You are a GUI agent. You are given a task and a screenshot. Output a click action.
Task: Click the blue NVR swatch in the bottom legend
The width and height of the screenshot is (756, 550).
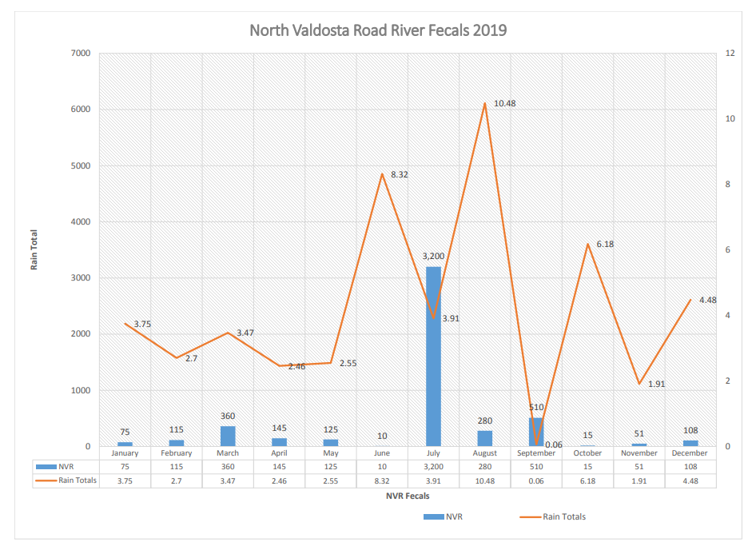point(434,517)
